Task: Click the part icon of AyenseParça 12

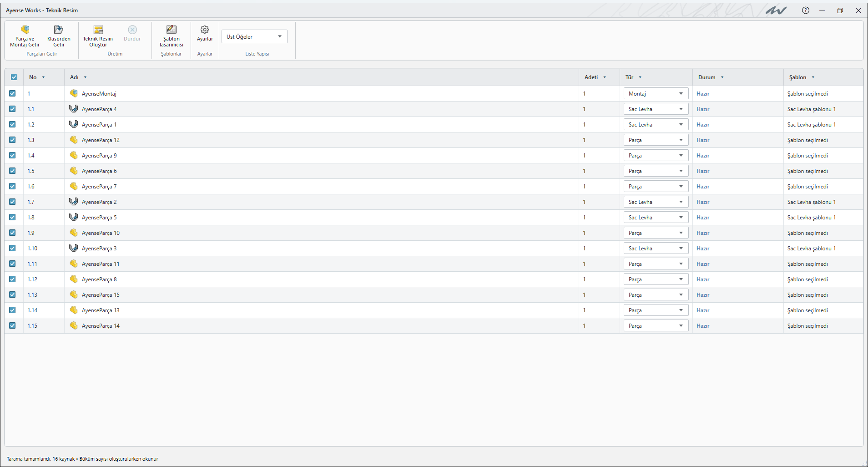Action: pyautogui.click(x=74, y=140)
